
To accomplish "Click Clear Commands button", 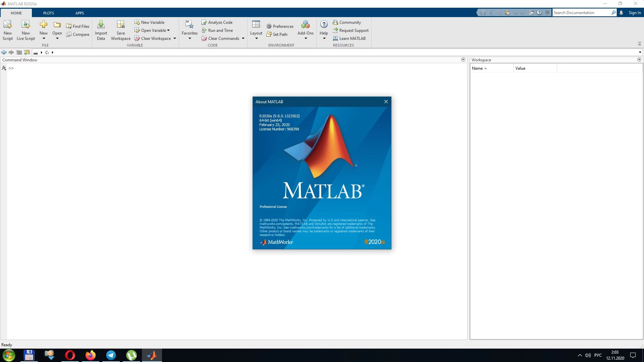I will pos(221,38).
